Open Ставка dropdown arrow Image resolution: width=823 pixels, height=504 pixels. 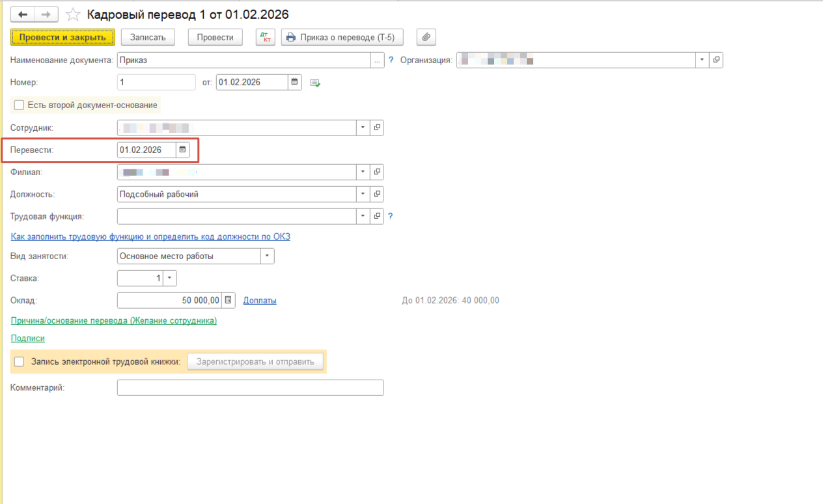(x=170, y=279)
